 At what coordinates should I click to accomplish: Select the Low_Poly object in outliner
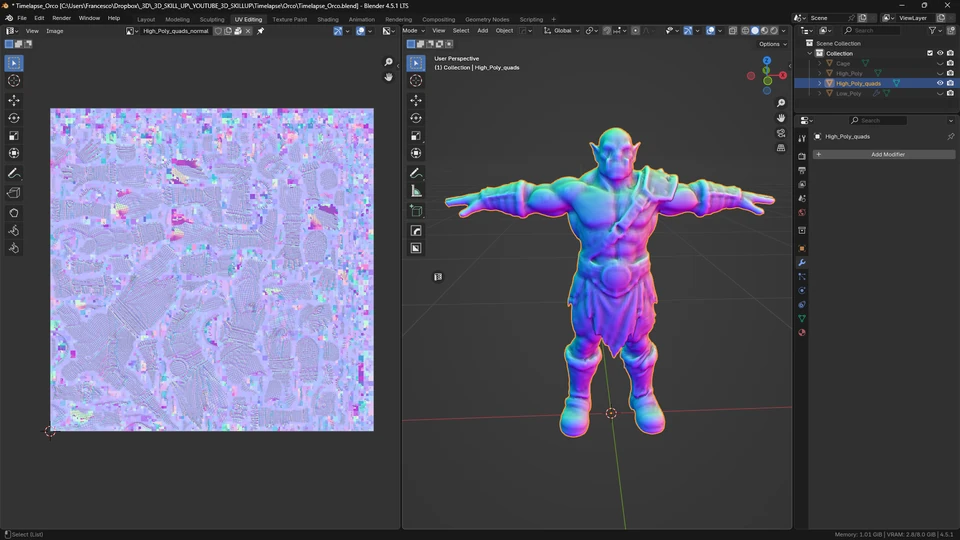(x=849, y=94)
